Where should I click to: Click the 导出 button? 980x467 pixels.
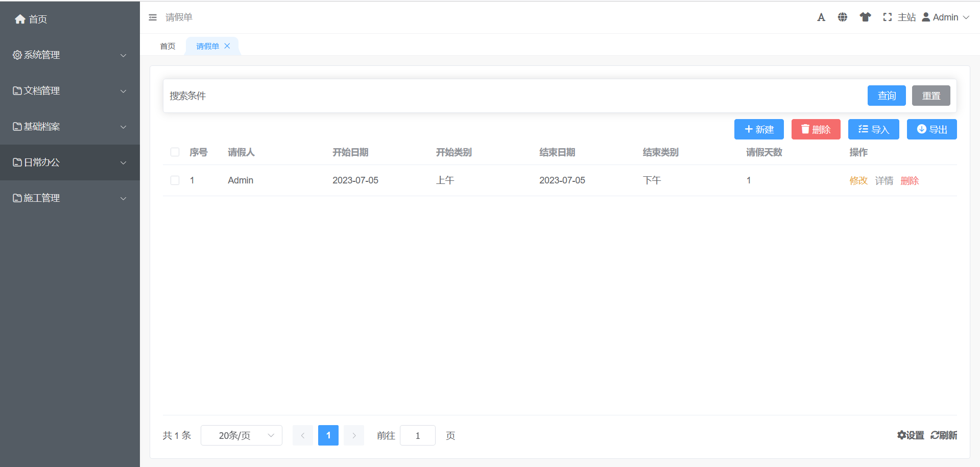932,129
